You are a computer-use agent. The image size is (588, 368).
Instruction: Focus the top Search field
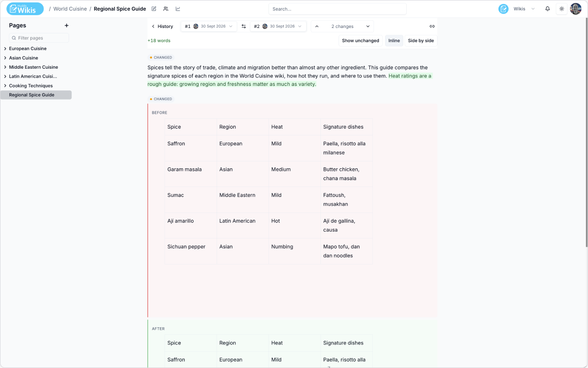pyautogui.click(x=337, y=9)
